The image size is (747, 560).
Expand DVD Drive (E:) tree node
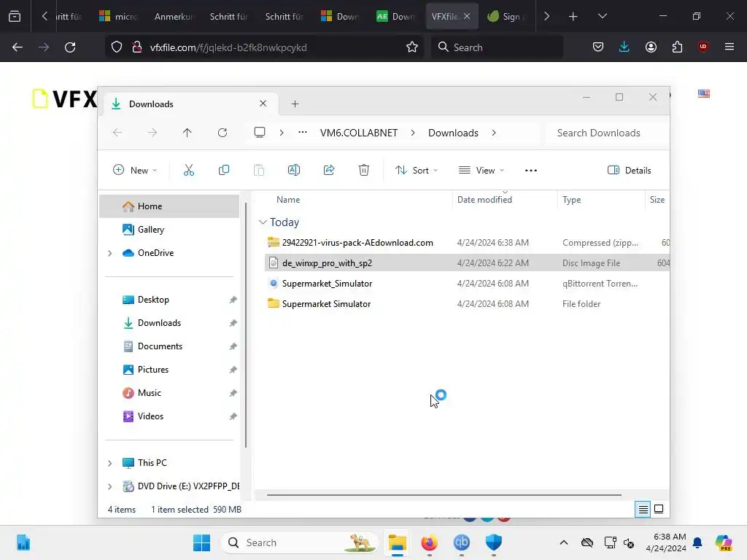110,486
